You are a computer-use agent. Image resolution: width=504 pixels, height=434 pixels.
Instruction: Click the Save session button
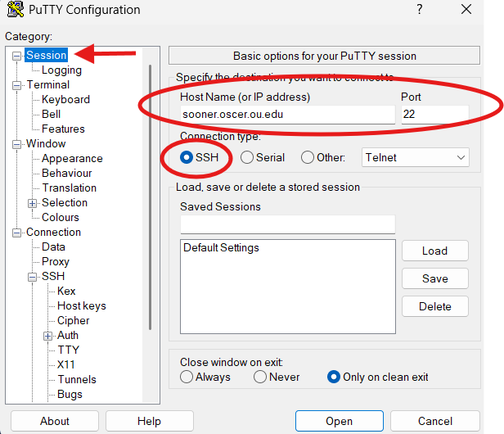pos(434,278)
